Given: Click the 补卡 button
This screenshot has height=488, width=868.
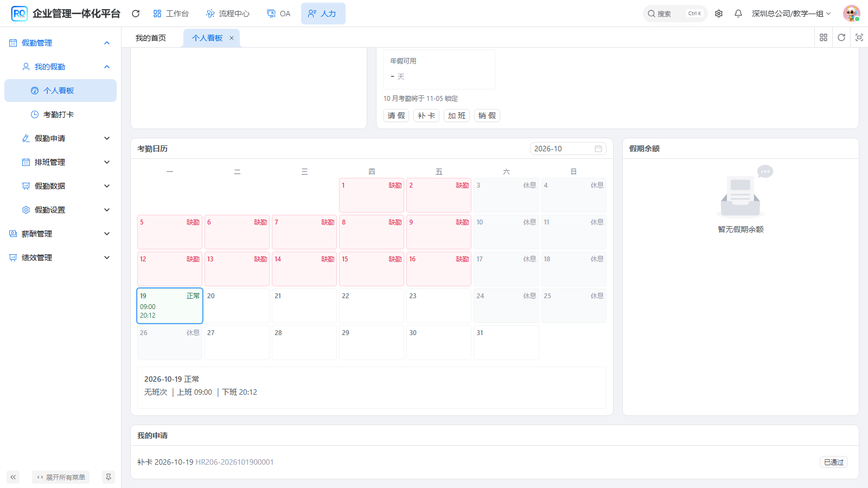Looking at the screenshot, I should (426, 115).
